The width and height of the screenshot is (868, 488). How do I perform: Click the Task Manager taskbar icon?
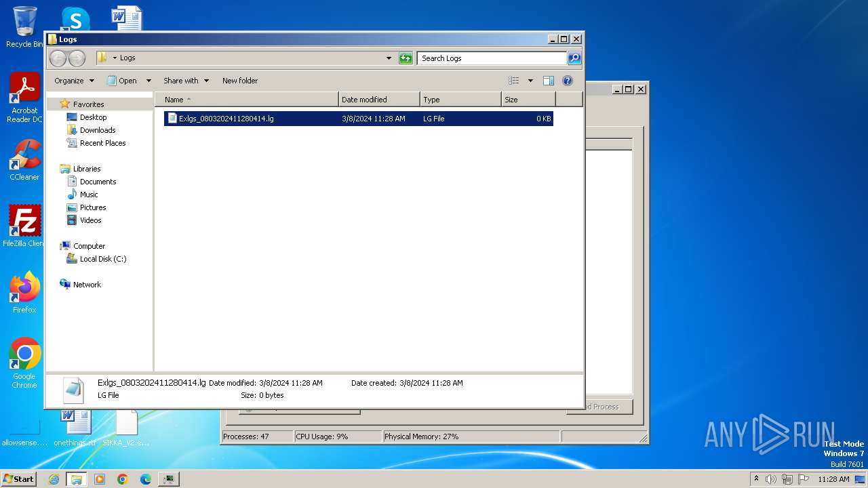click(x=169, y=479)
